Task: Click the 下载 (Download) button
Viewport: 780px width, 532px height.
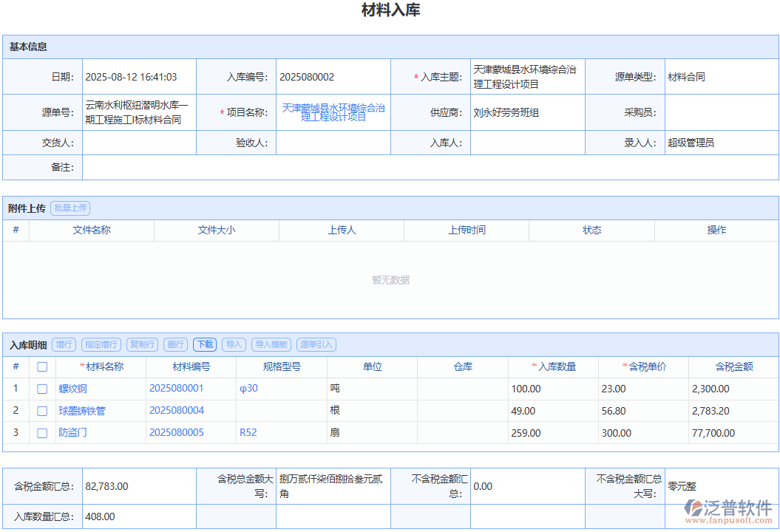Action: pos(204,344)
